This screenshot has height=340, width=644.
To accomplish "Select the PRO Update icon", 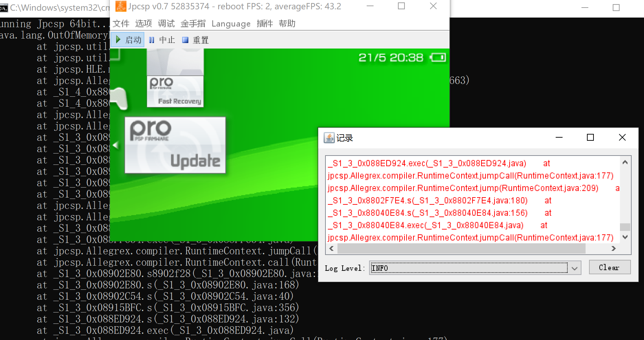I will pos(175,145).
